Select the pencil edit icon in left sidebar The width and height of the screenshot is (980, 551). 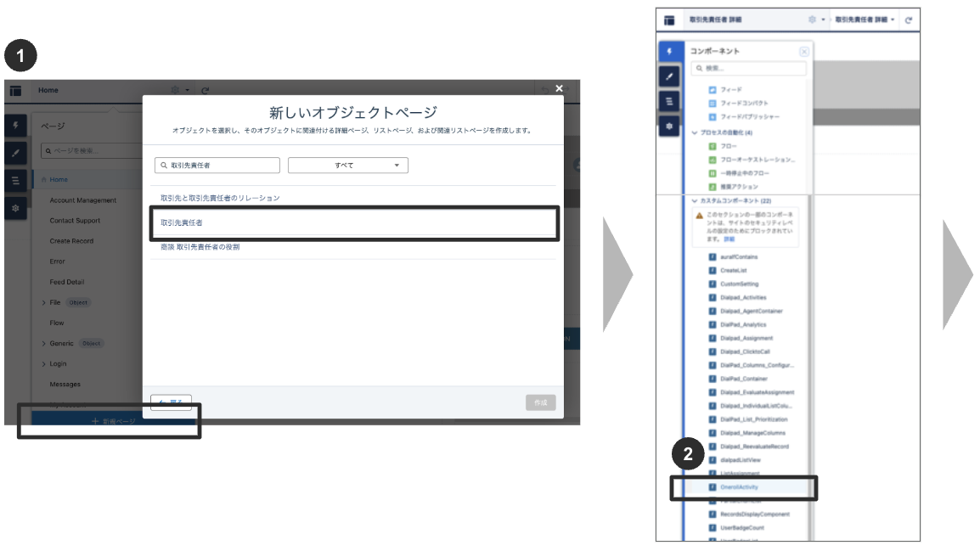click(x=669, y=76)
